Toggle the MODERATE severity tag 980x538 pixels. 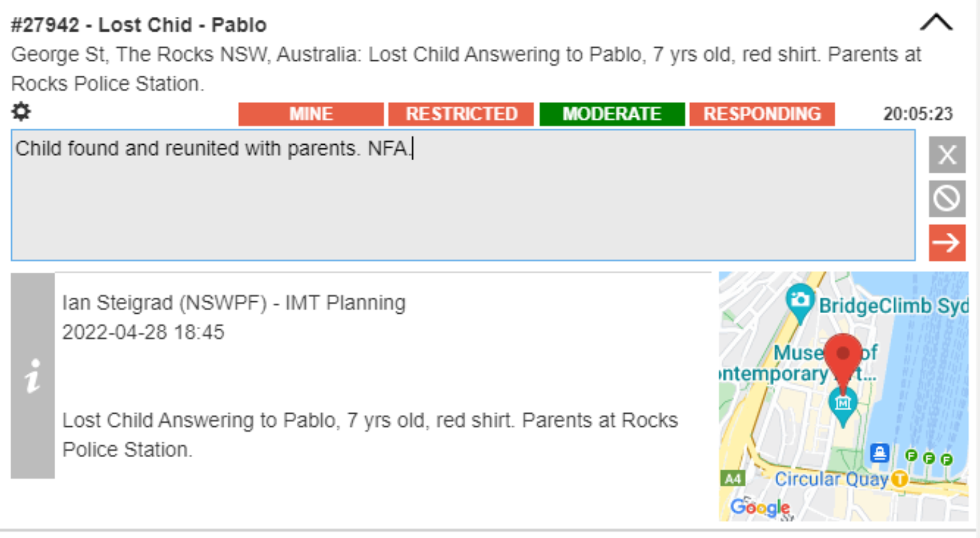612,114
